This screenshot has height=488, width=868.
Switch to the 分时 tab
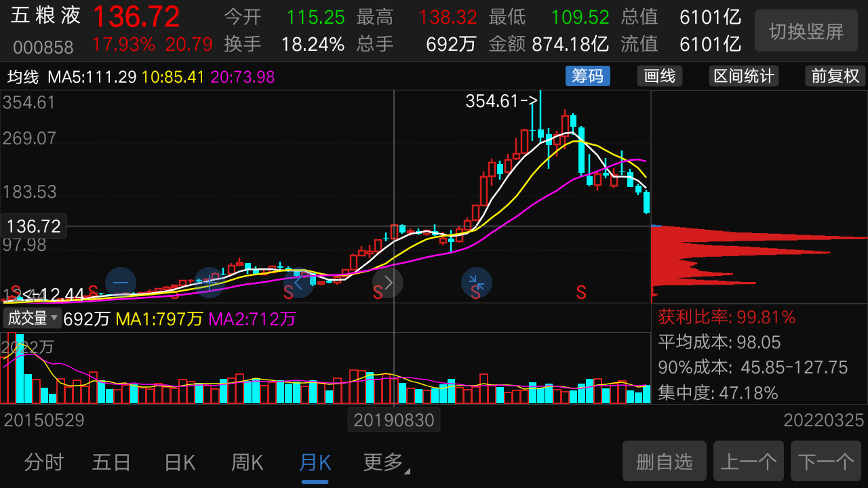pos(43,463)
